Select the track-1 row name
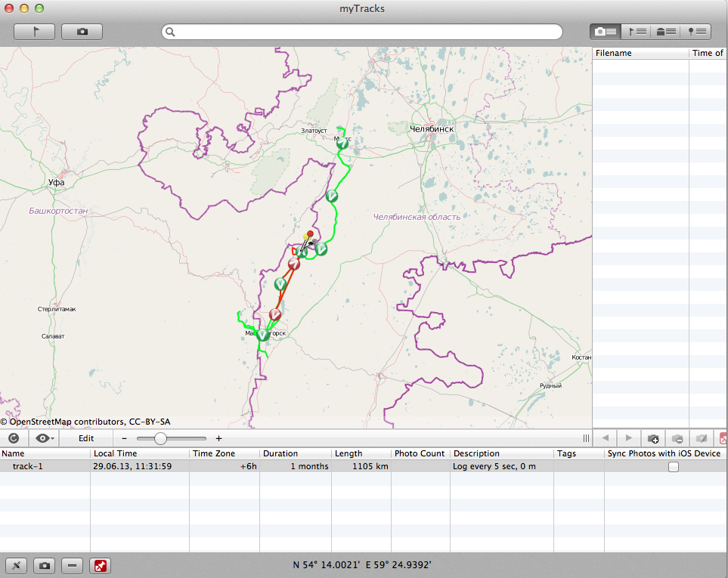 (28, 466)
